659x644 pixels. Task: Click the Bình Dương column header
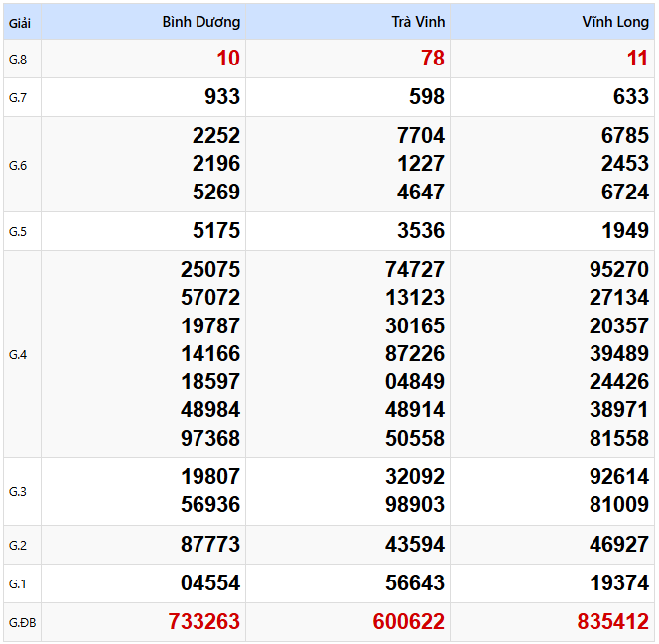click(x=200, y=22)
